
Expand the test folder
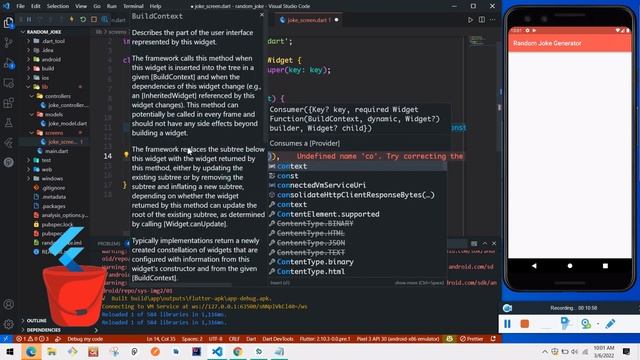46,160
